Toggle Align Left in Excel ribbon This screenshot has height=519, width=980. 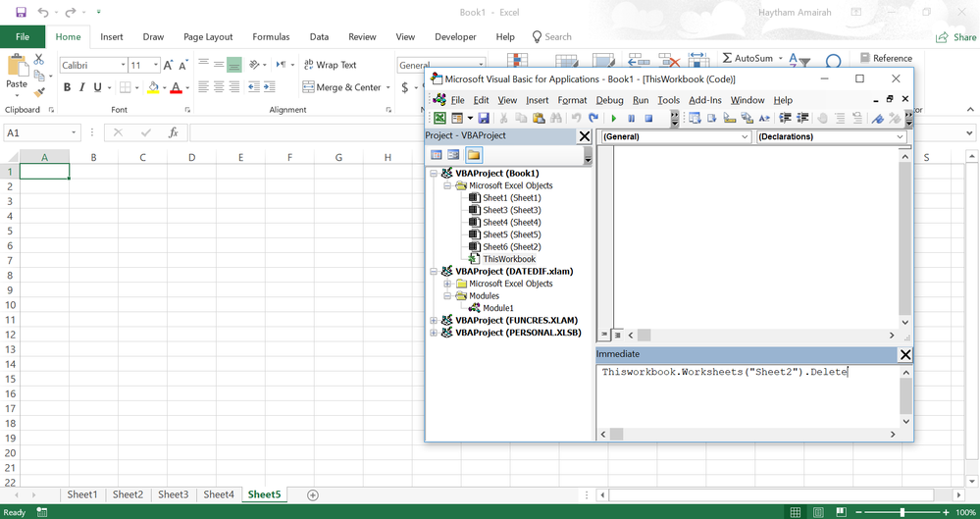[x=203, y=87]
